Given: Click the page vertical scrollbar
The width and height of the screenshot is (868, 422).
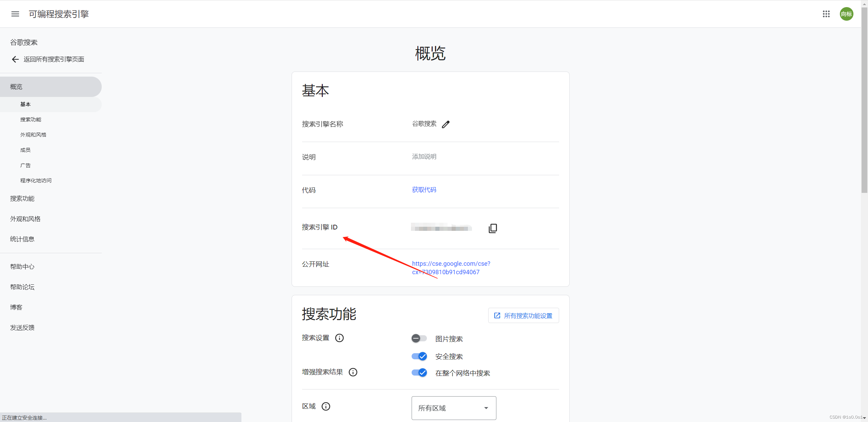Looking at the screenshot, I should click(x=864, y=100).
